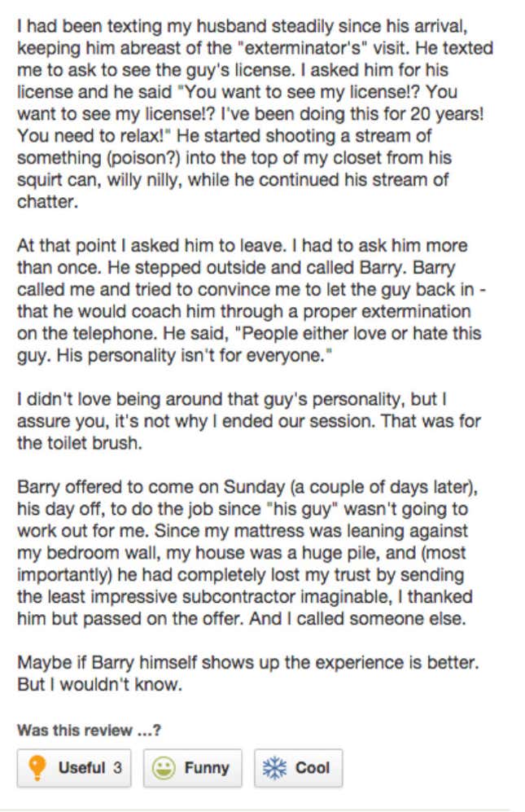Click the green smiley face icon

coord(163,768)
